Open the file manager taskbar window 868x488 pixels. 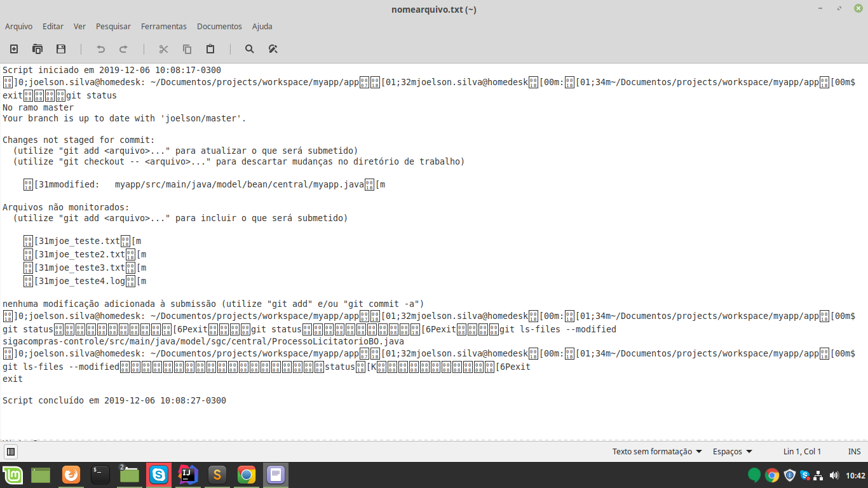pyautogui.click(x=129, y=475)
